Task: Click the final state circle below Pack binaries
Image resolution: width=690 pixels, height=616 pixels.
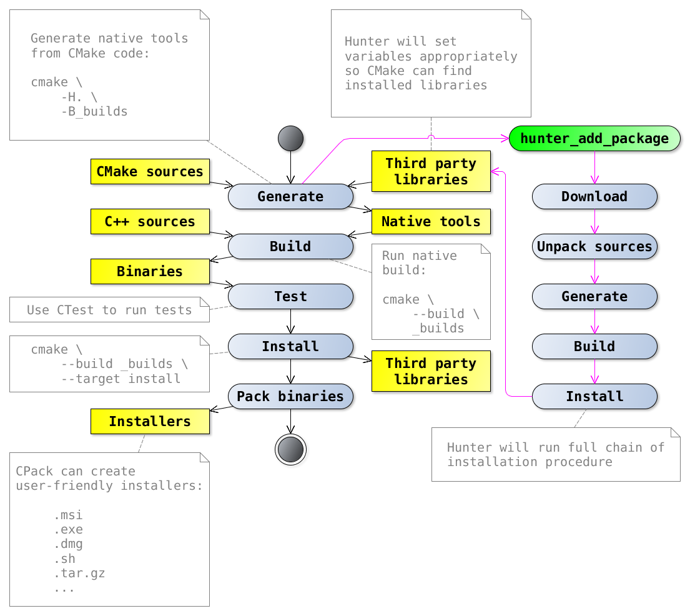Action: tap(290, 449)
